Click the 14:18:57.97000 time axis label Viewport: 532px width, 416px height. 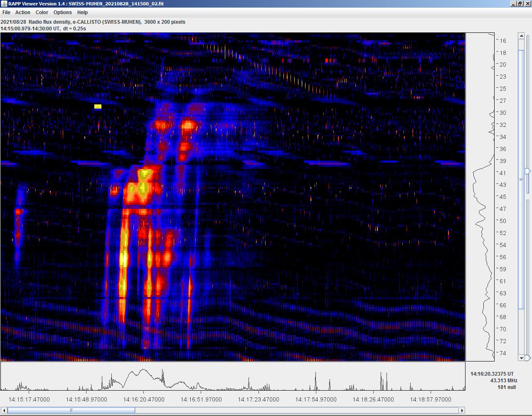click(431, 399)
